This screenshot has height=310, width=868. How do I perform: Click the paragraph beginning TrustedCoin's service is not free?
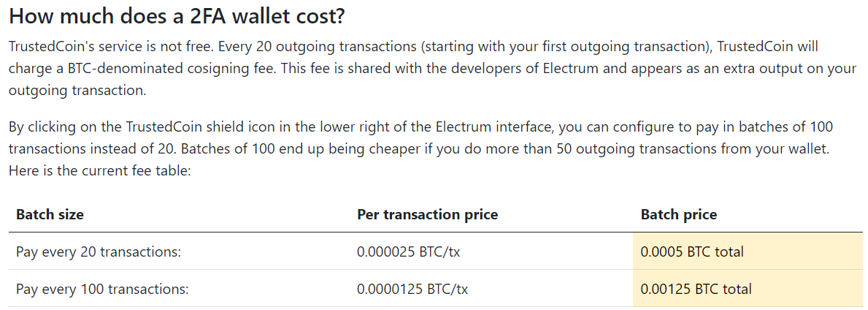click(431, 69)
